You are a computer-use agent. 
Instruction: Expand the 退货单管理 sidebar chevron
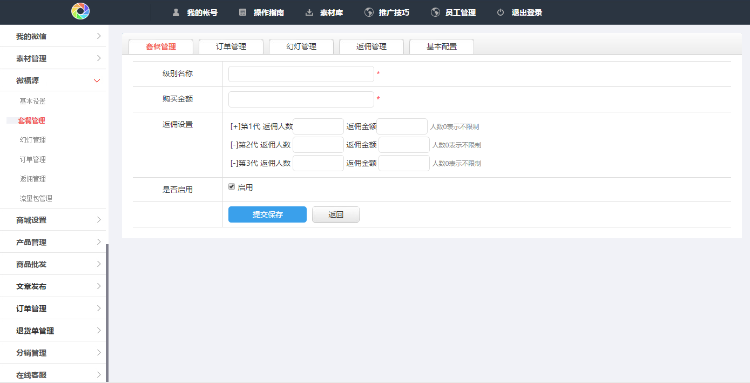99,330
